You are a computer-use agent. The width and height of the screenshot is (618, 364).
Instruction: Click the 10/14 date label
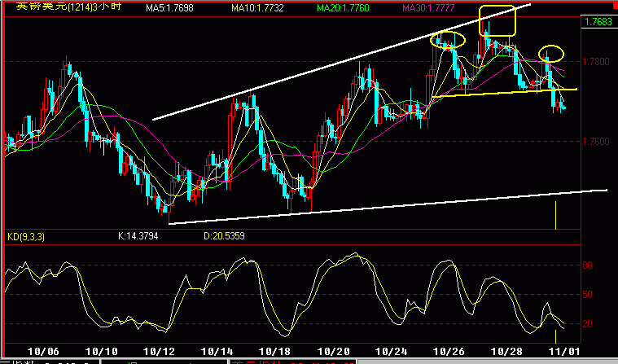217,351
